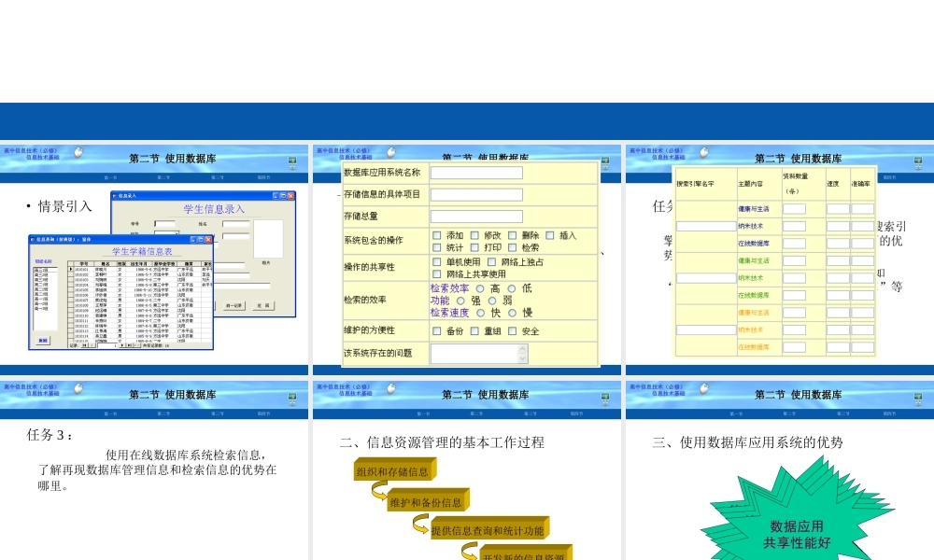Open the 第一节 tab on the 情景引入 slide

pyautogui.click(x=110, y=177)
